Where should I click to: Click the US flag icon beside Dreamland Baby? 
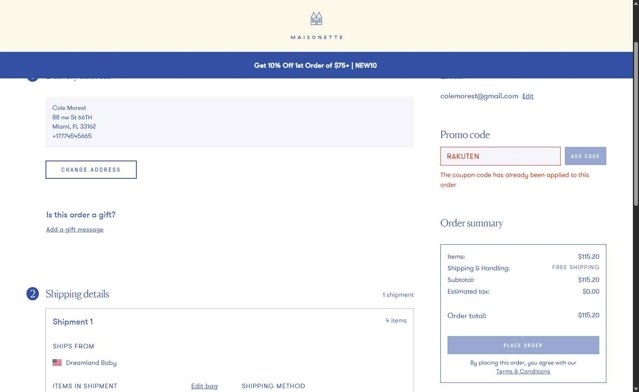point(57,362)
